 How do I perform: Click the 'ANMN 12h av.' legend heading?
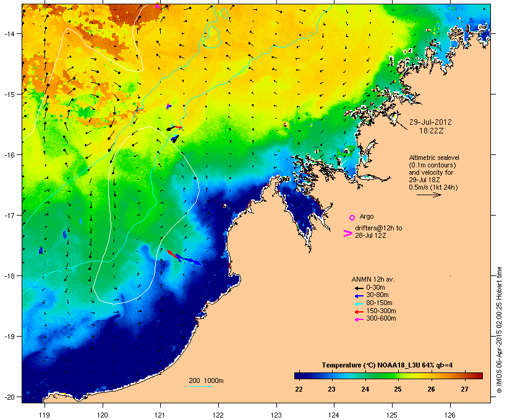373,279
